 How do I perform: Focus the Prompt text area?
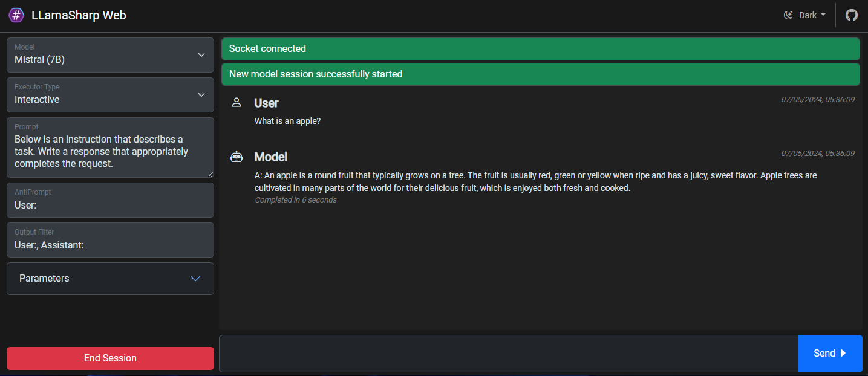(x=110, y=147)
